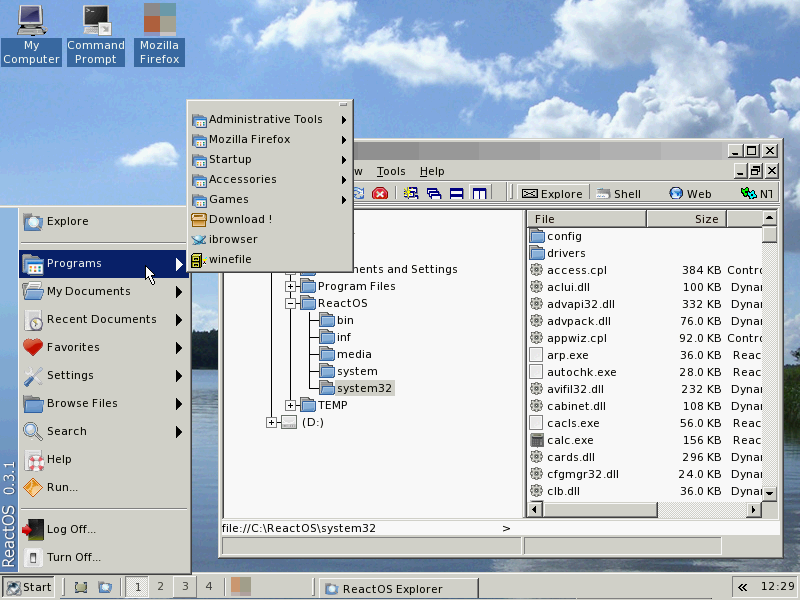Image resolution: width=800 pixels, height=600 pixels.
Task: Select autochk.exe in file list
Action: pos(573,372)
